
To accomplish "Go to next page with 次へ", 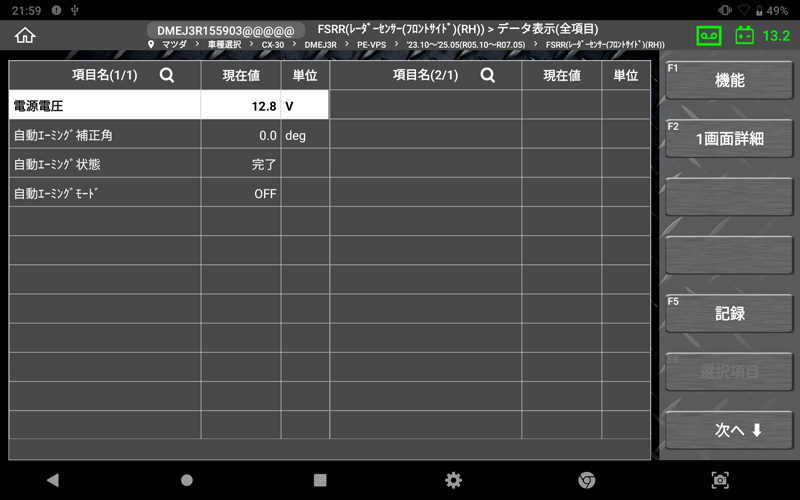I will [729, 430].
